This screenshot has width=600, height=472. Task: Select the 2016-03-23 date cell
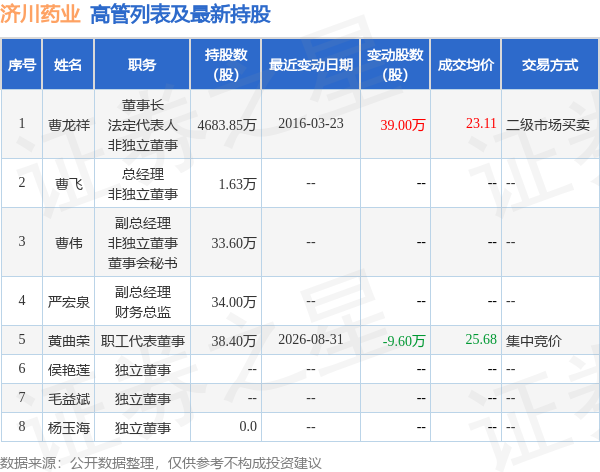(311, 124)
